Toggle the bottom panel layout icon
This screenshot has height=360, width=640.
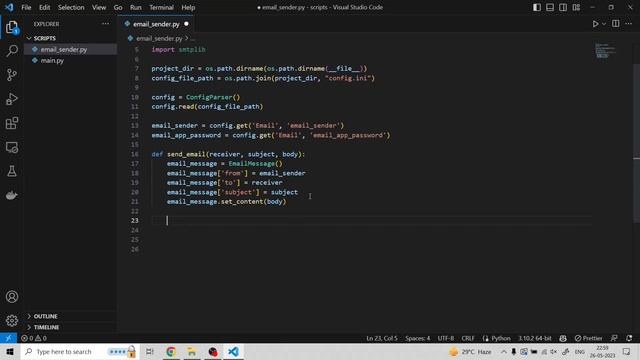pyautogui.click(x=550, y=7)
